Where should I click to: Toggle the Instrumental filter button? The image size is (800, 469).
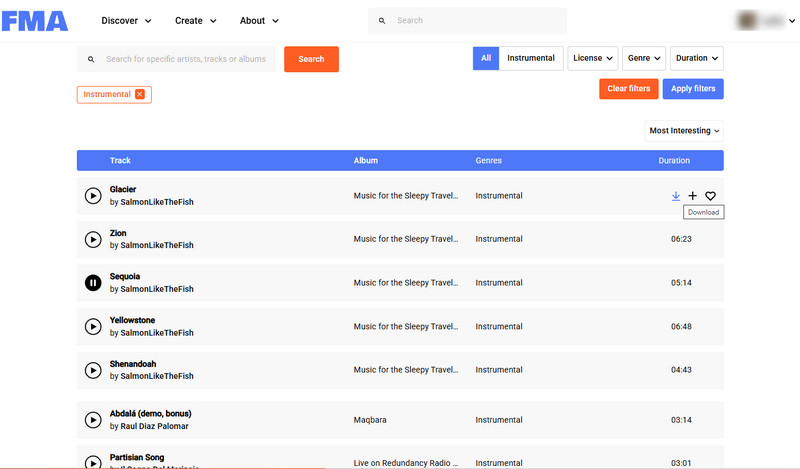coord(531,58)
